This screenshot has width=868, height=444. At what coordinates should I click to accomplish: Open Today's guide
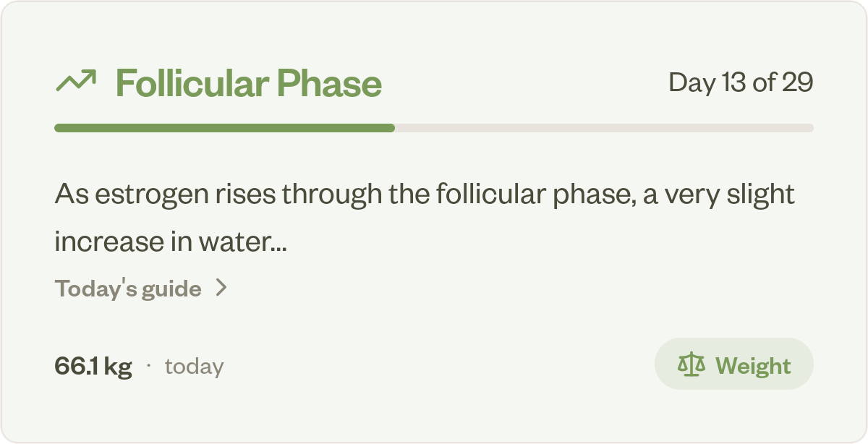(x=129, y=288)
